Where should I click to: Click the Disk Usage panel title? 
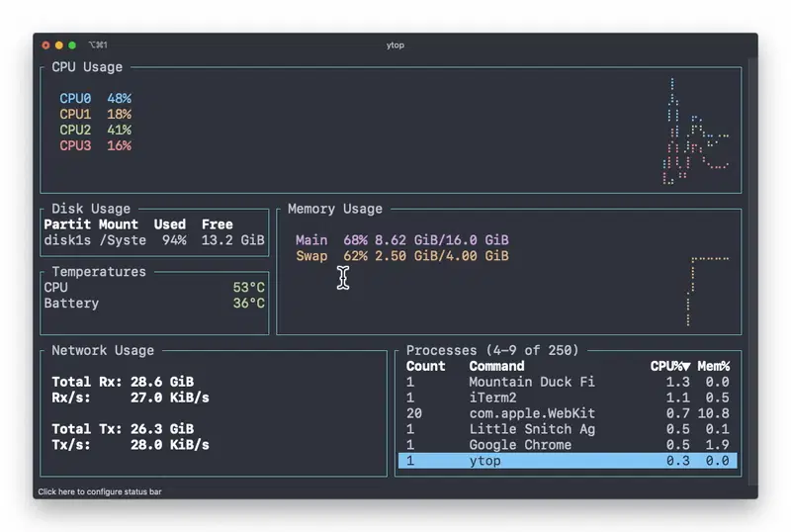pos(91,209)
